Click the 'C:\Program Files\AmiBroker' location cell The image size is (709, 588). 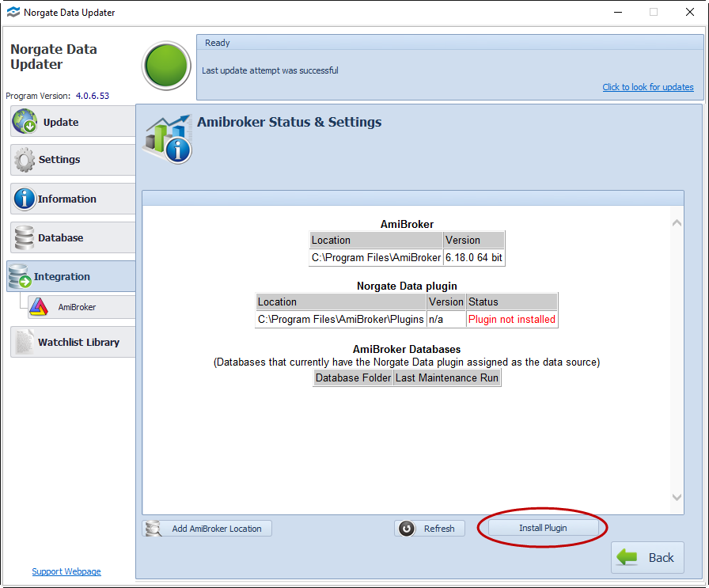tap(376, 257)
